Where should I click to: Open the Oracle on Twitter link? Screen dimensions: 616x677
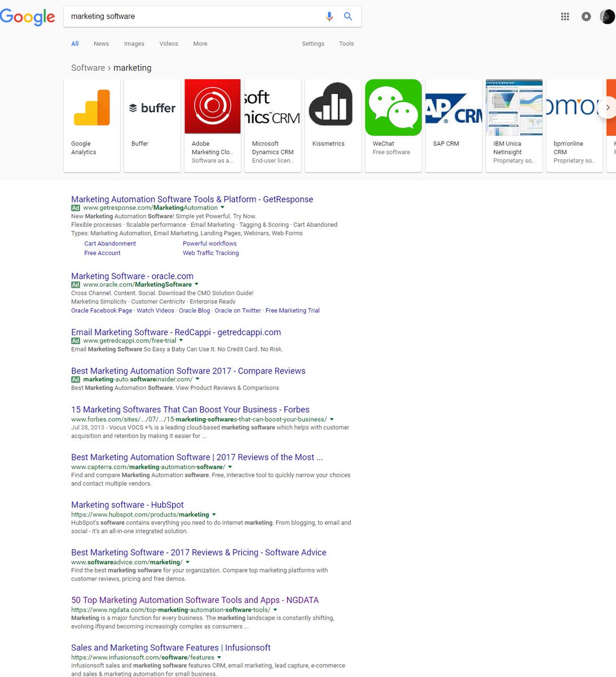[237, 310]
